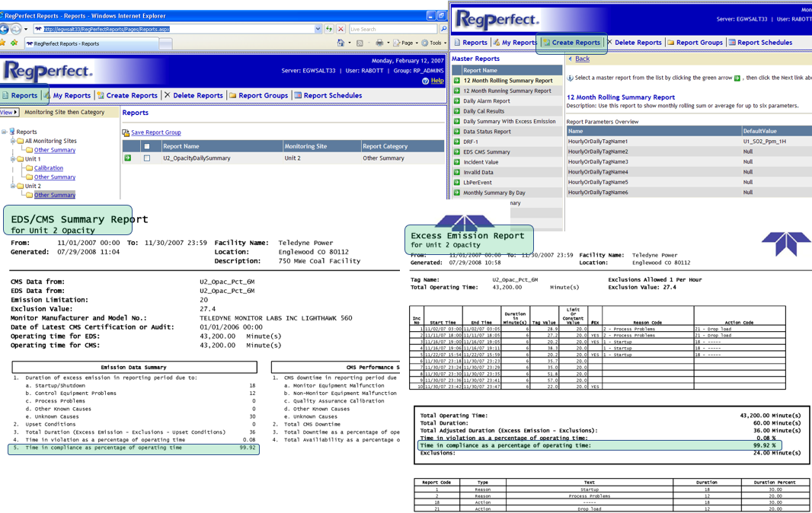This screenshot has height=513, width=812.
Task: Click the IE Home icon
Action: [x=341, y=43]
